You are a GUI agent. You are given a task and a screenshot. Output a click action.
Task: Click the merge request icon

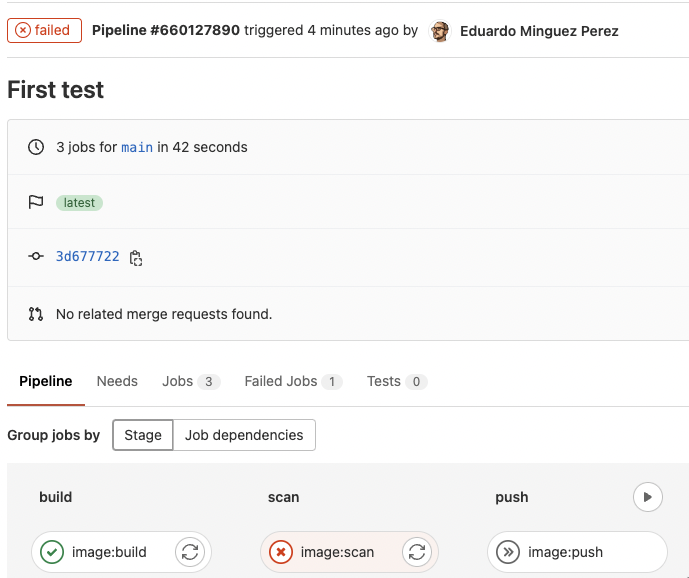pyautogui.click(x=36, y=314)
